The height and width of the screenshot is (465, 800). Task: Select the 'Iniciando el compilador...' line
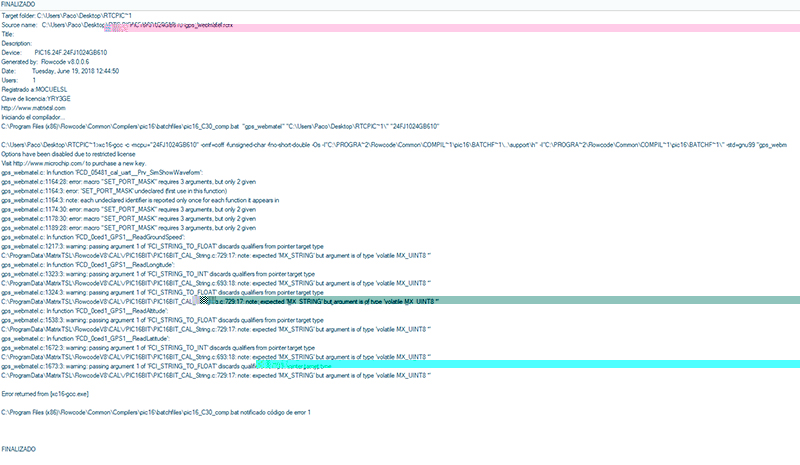pos(33,117)
